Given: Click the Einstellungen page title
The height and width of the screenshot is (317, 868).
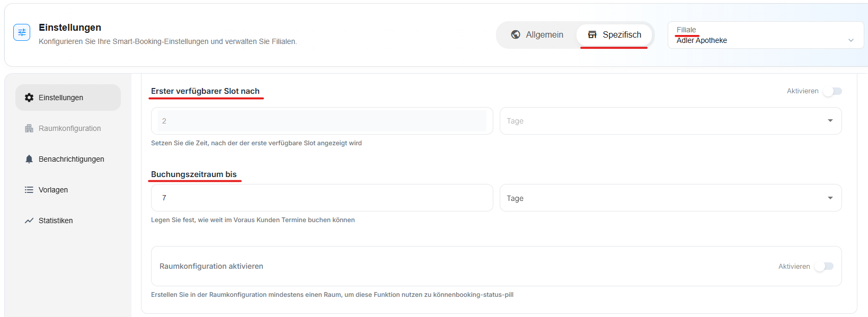Looking at the screenshot, I should pyautogui.click(x=70, y=28).
